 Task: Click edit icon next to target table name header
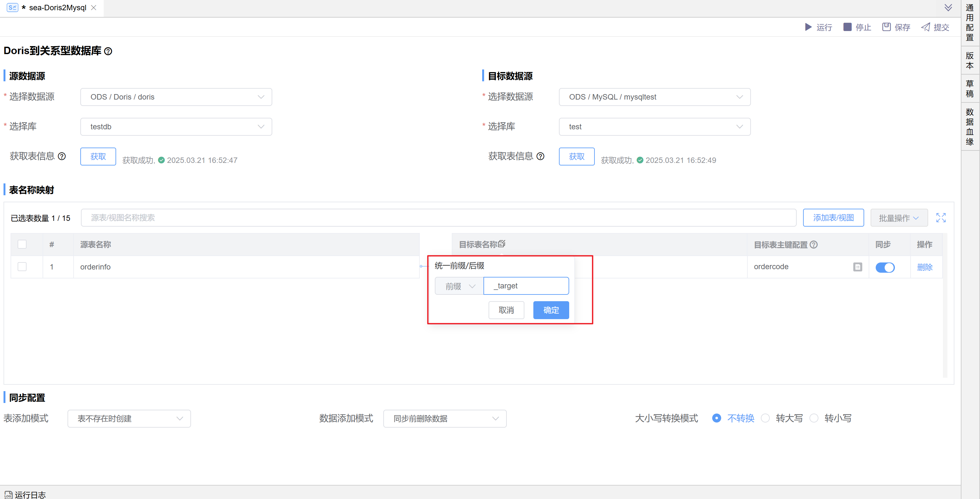click(x=502, y=244)
